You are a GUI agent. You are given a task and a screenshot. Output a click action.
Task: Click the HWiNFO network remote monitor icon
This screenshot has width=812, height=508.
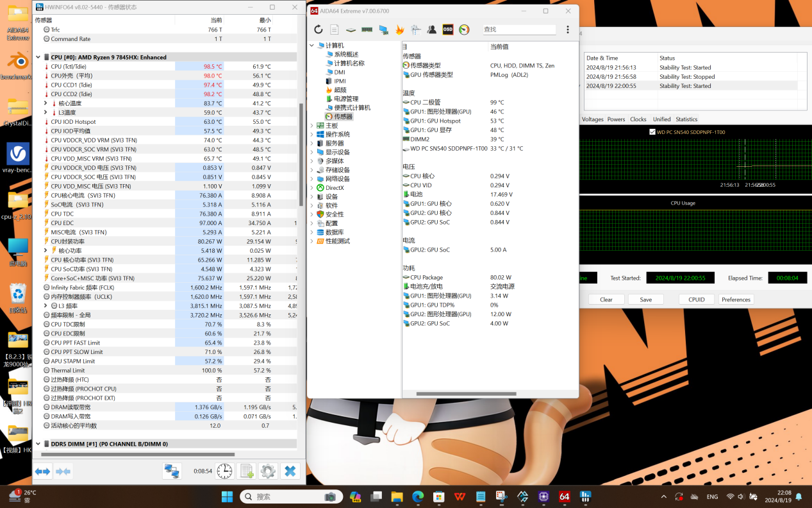click(x=172, y=471)
